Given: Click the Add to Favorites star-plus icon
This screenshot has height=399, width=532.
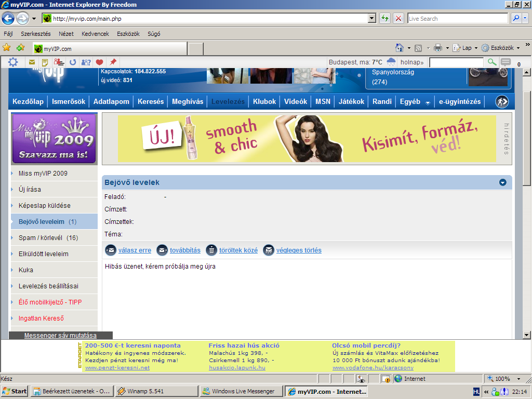Looking at the screenshot, I should point(21,47).
